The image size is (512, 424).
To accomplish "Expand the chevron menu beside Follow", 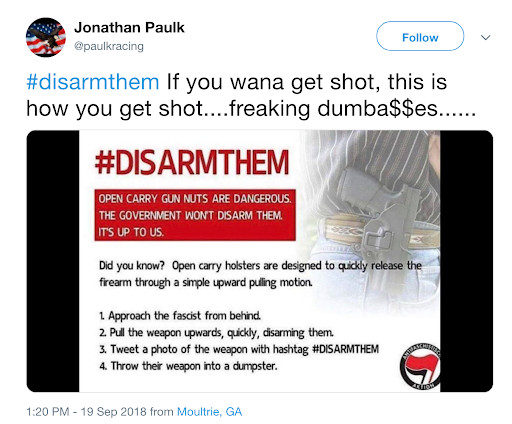I will (486, 37).
